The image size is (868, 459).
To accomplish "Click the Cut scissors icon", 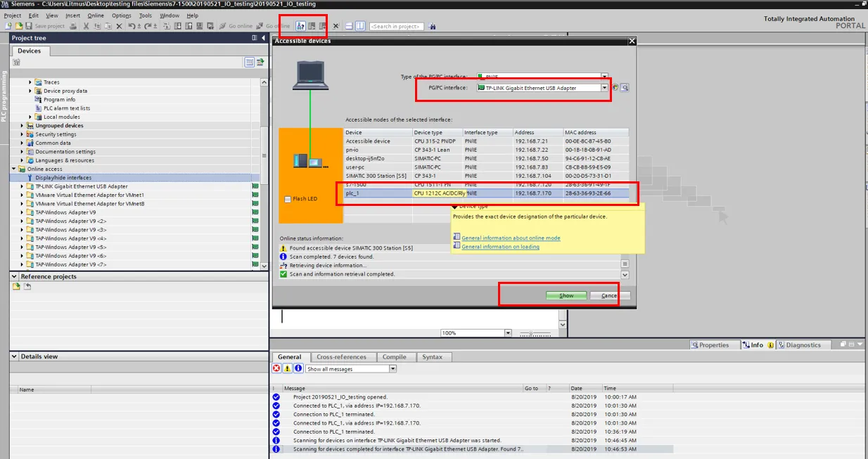I will pos(86,26).
